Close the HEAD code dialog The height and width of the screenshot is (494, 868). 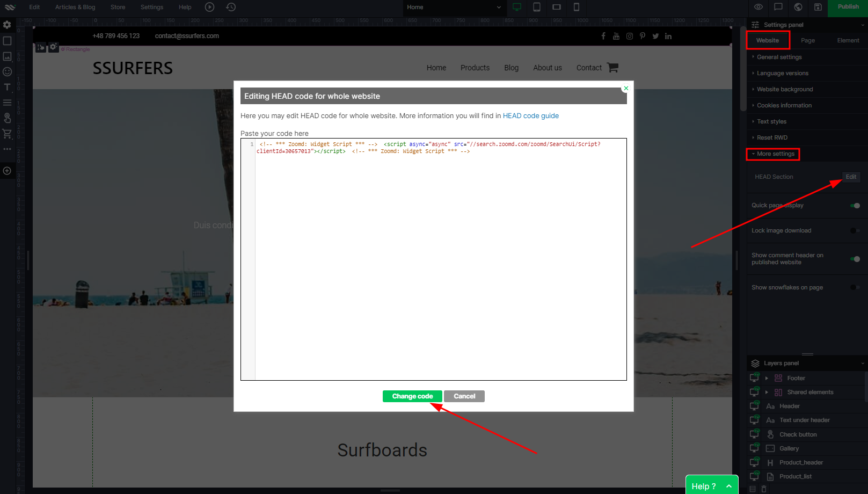pyautogui.click(x=626, y=88)
